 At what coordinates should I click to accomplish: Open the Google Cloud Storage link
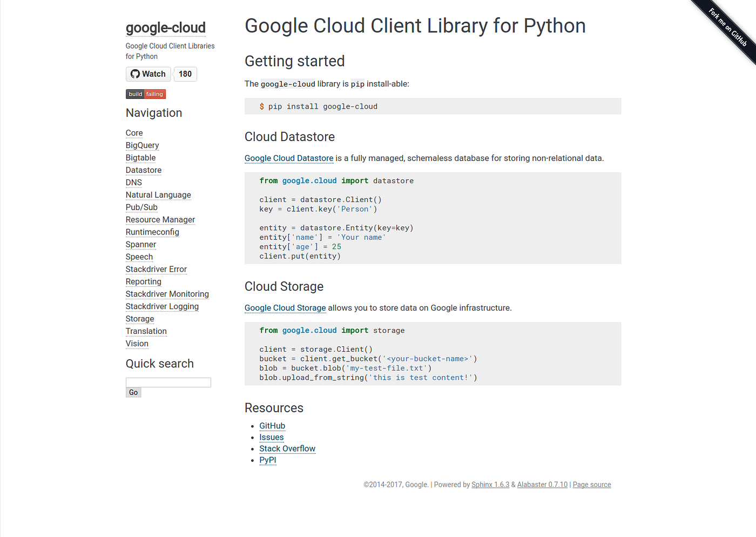285,307
